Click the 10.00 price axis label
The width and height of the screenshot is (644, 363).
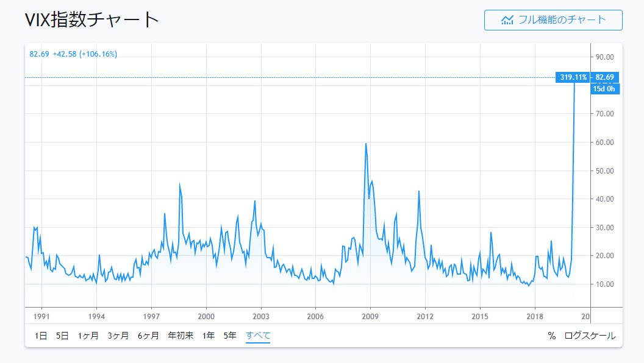(604, 284)
